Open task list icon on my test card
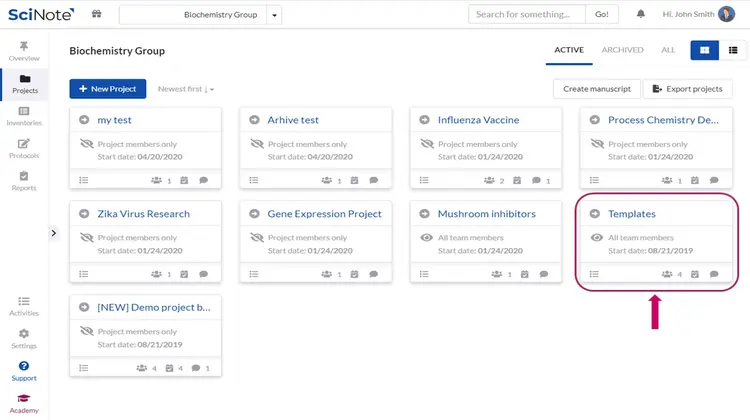The width and height of the screenshot is (750, 420). pos(84,180)
